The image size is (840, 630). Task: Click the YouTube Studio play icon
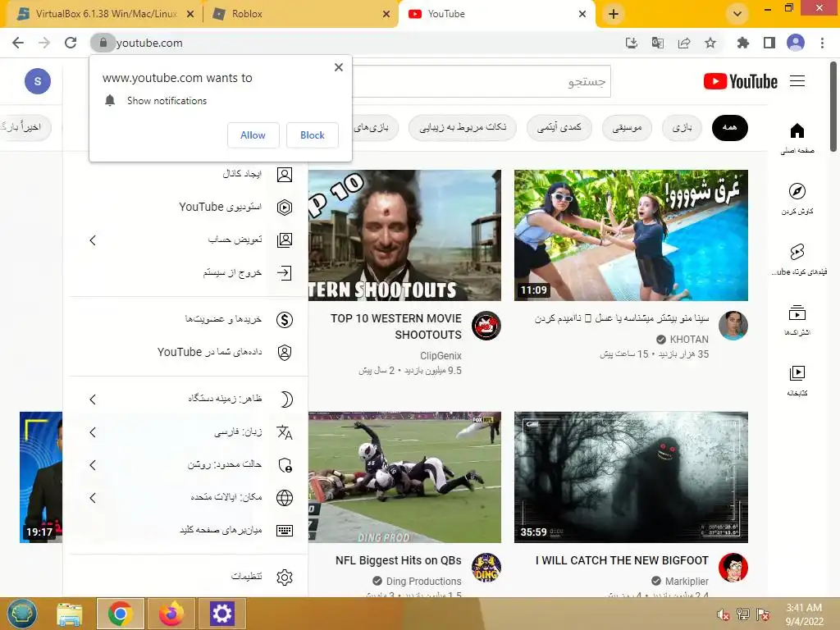[285, 208]
